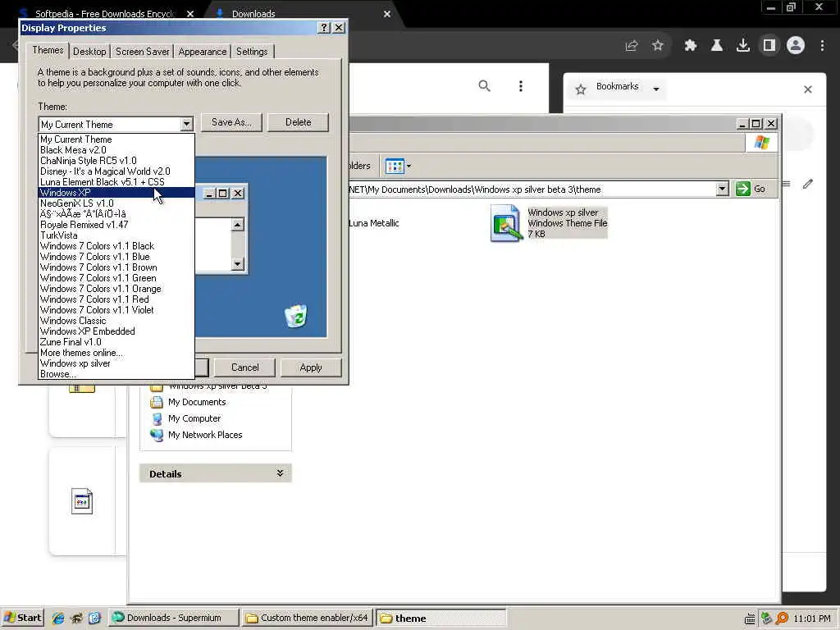Open browser extensions puzzle icon

(x=691, y=46)
